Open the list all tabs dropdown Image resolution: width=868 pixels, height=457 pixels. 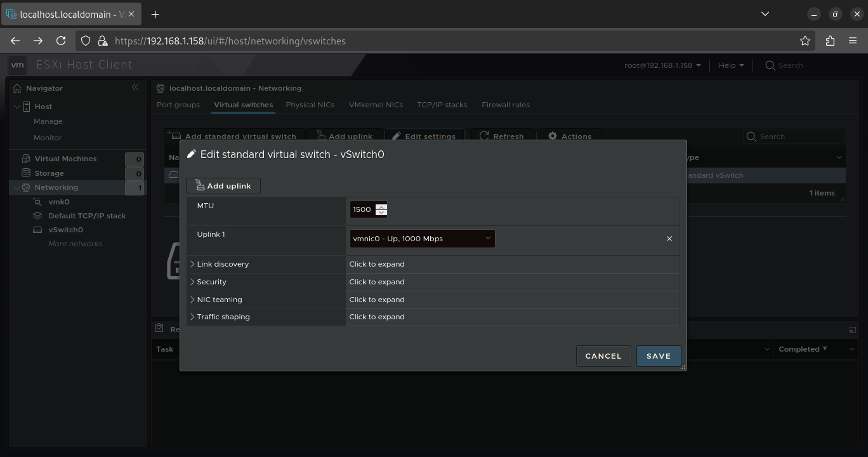(765, 14)
